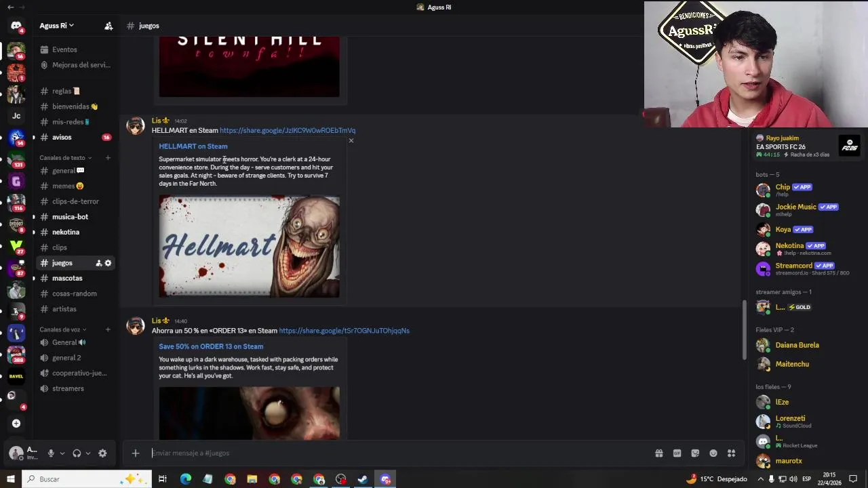Open the apps launcher icon in message bar
The height and width of the screenshot is (488, 868).
732,453
